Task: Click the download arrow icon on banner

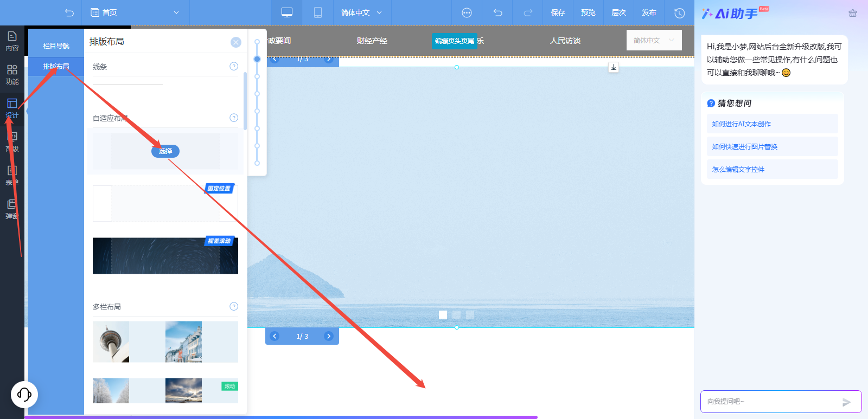Action: click(614, 67)
